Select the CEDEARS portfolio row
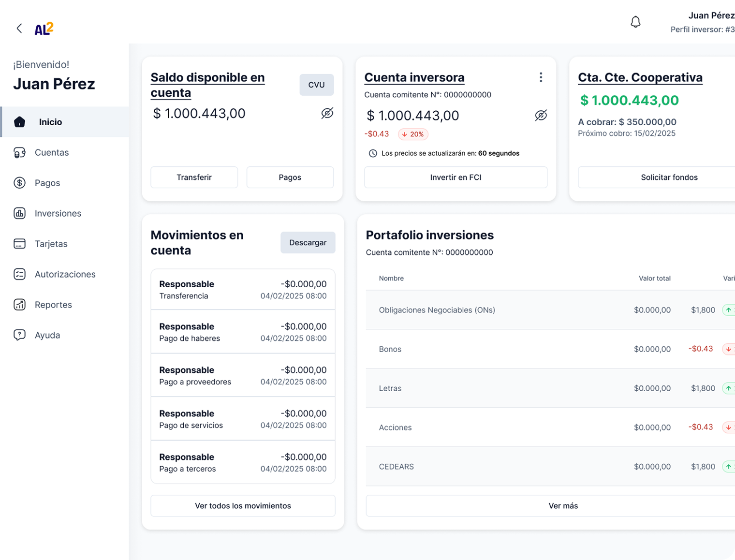Image resolution: width=735 pixels, height=560 pixels. (x=550, y=467)
